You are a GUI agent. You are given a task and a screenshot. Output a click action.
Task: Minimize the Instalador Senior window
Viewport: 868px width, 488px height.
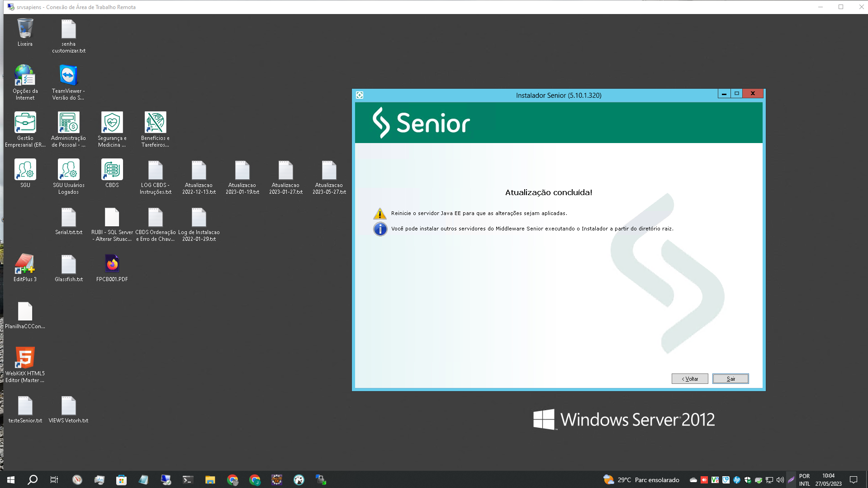click(x=724, y=94)
